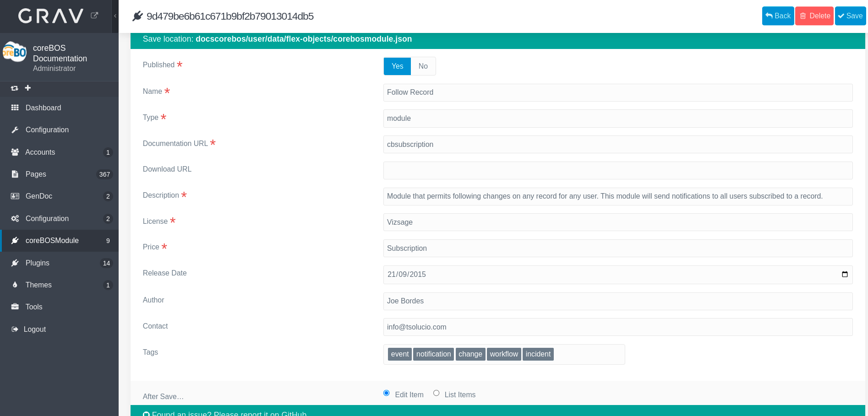Select the Edit Item radio option

387,393
